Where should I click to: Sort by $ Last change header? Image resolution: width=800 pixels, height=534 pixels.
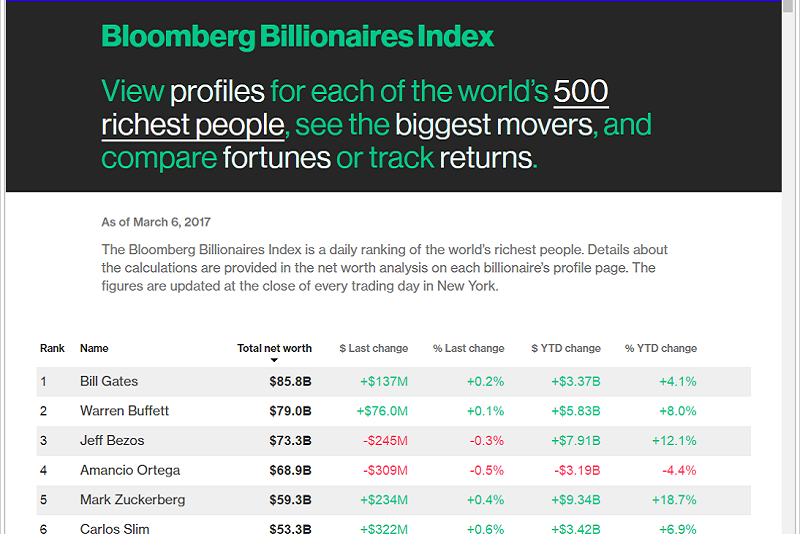coord(373,348)
